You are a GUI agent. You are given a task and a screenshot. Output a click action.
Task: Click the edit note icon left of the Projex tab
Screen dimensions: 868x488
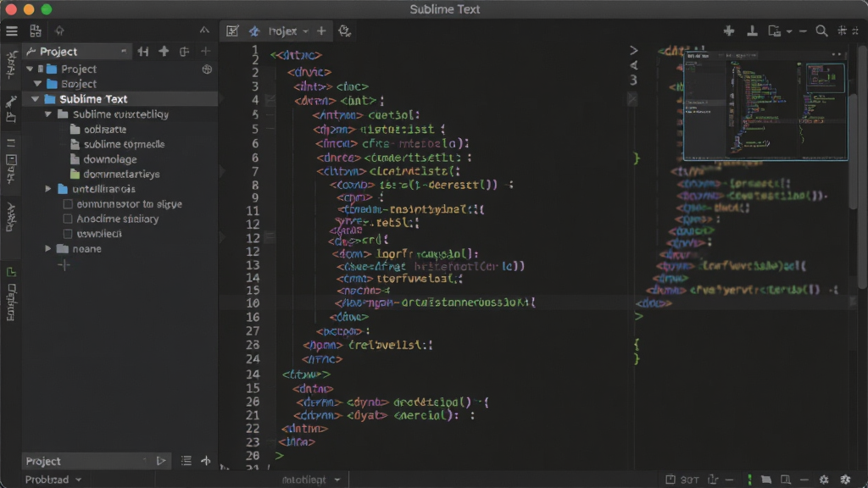[x=232, y=31]
